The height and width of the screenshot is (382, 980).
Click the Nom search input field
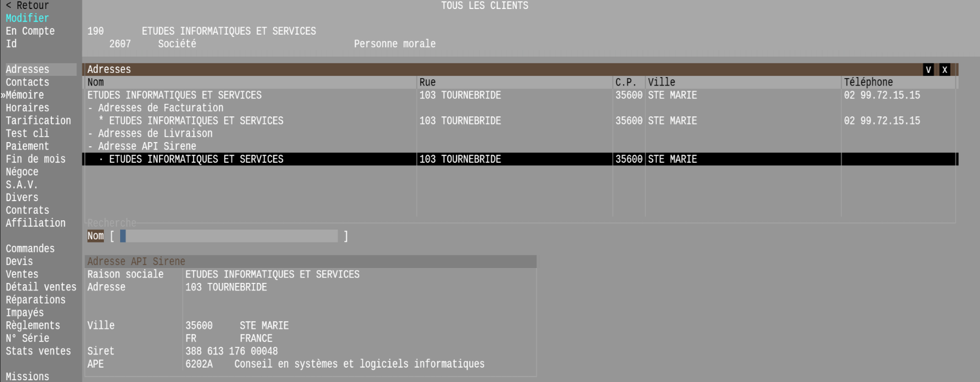229,236
